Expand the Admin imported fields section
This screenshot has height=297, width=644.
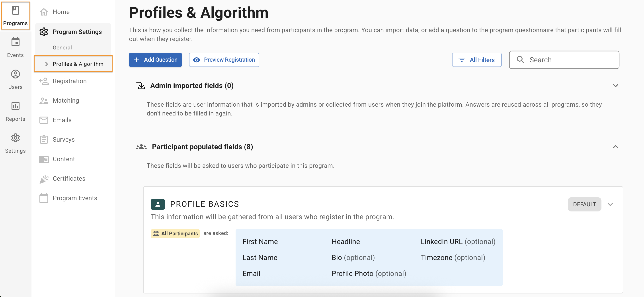[x=615, y=86]
